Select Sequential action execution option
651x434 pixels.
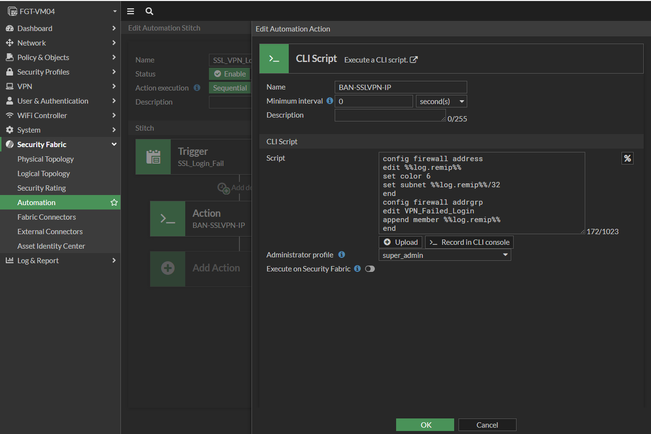[x=229, y=88]
